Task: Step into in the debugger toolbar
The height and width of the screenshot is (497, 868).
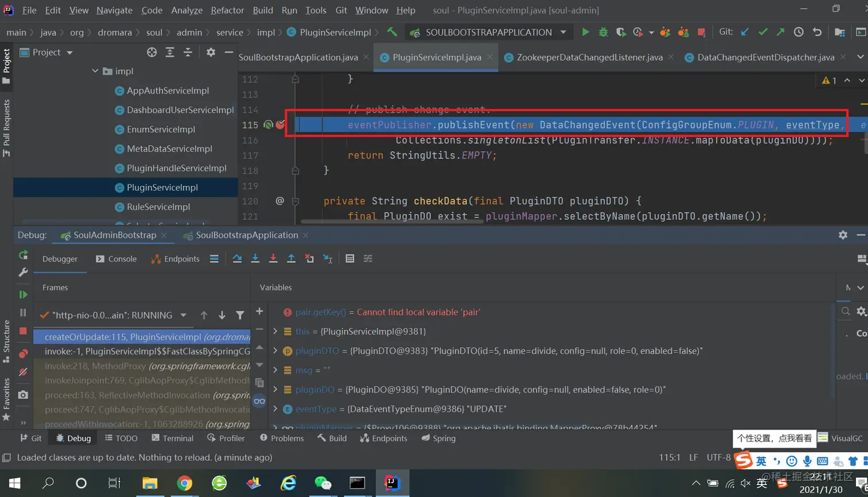Action: coord(255,259)
